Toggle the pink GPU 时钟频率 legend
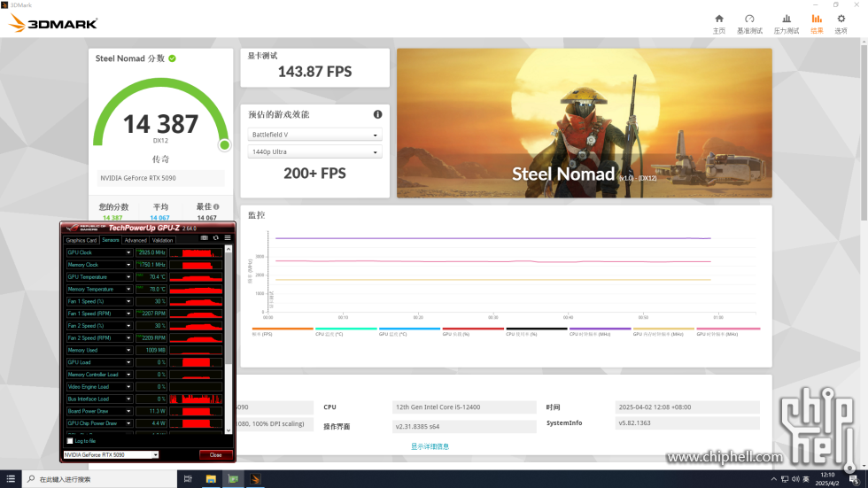Screen dimensions: 868x488 coord(727,331)
